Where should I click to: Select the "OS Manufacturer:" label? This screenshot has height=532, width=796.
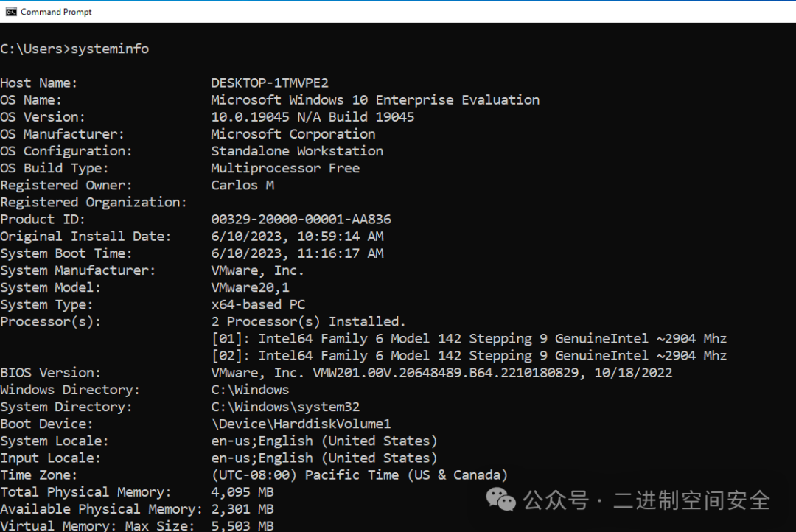pos(62,134)
